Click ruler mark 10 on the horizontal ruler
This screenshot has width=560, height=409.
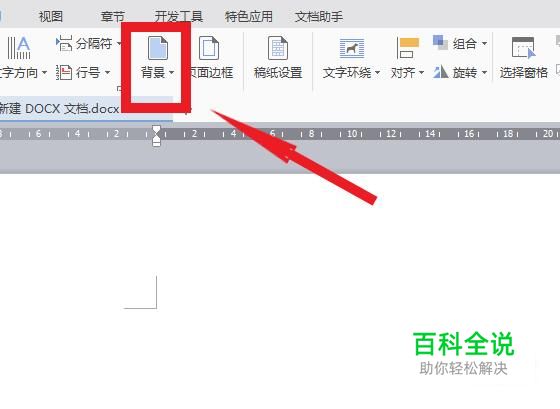[x=352, y=134]
